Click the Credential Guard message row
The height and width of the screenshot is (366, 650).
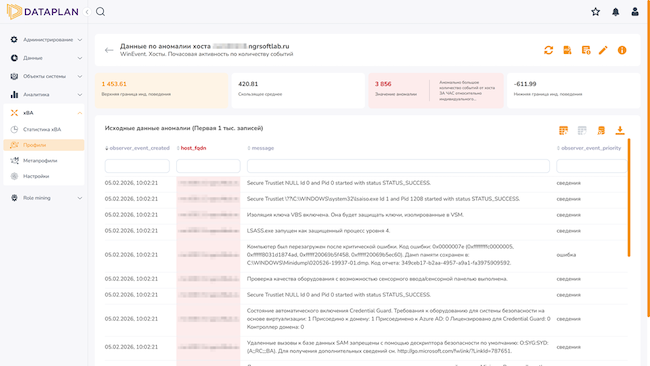click(398, 319)
